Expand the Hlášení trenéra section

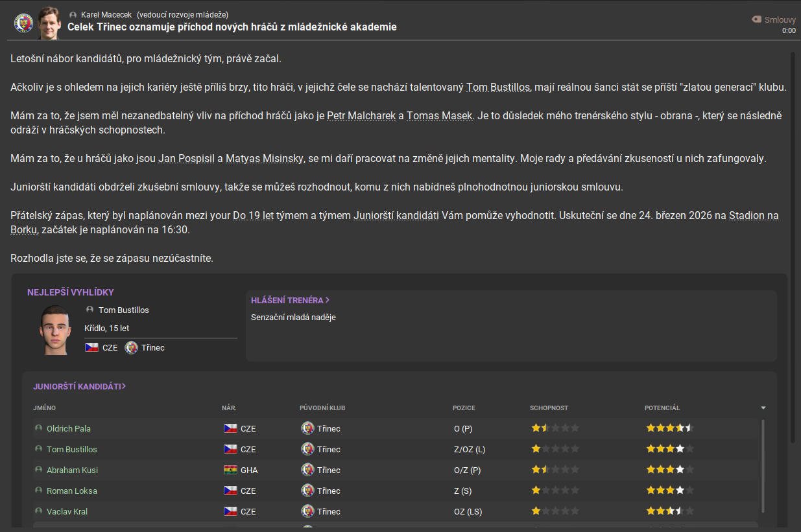tap(291, 300)
